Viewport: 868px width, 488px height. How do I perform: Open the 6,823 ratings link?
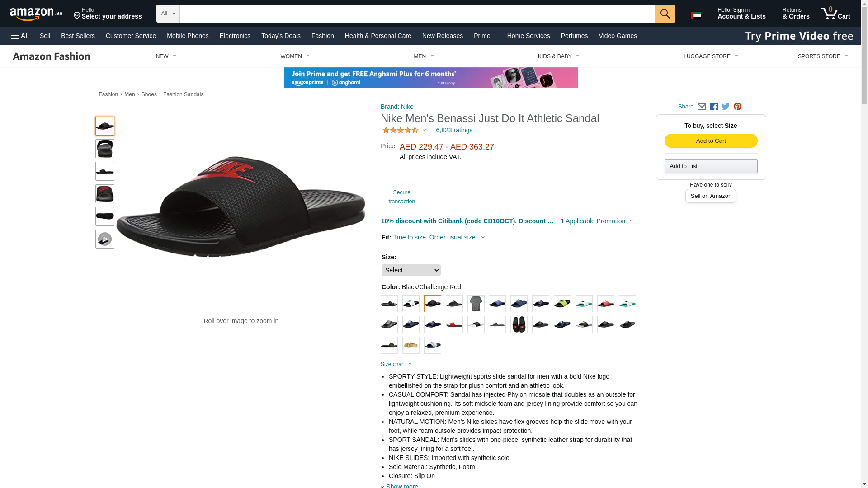click(454, 130)
